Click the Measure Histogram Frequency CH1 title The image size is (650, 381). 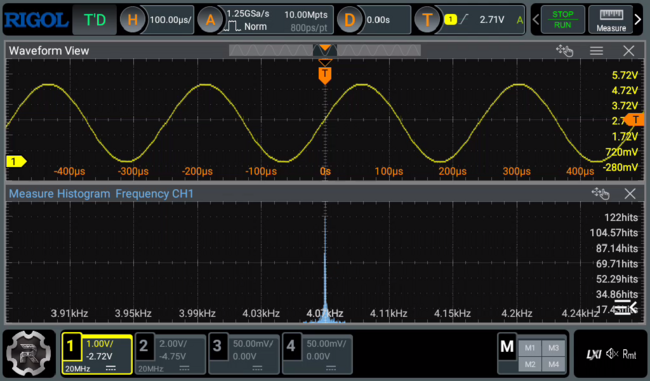point(101,194)
